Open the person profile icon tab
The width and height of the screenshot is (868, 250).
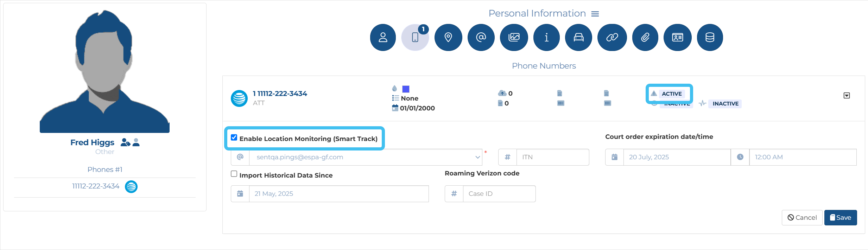tap(383, 37)
